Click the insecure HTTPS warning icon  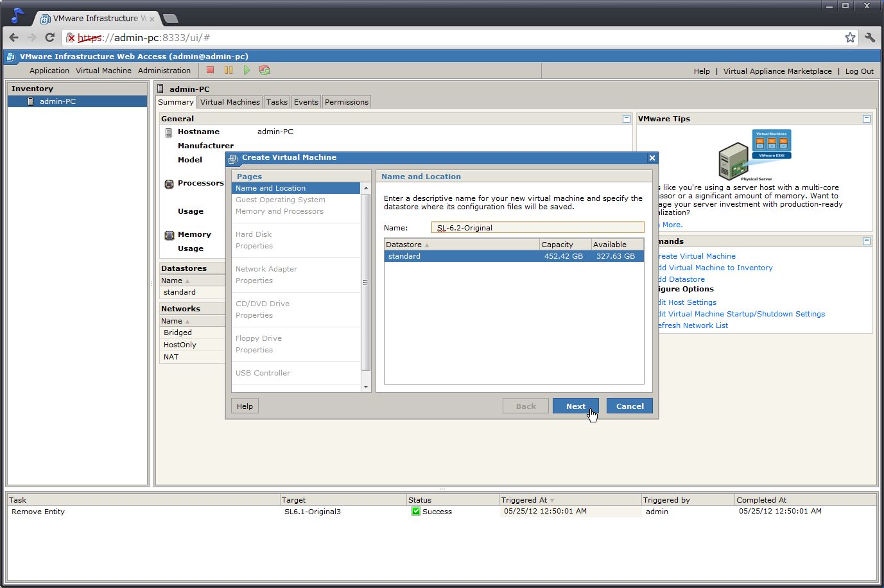pos(71,38)
